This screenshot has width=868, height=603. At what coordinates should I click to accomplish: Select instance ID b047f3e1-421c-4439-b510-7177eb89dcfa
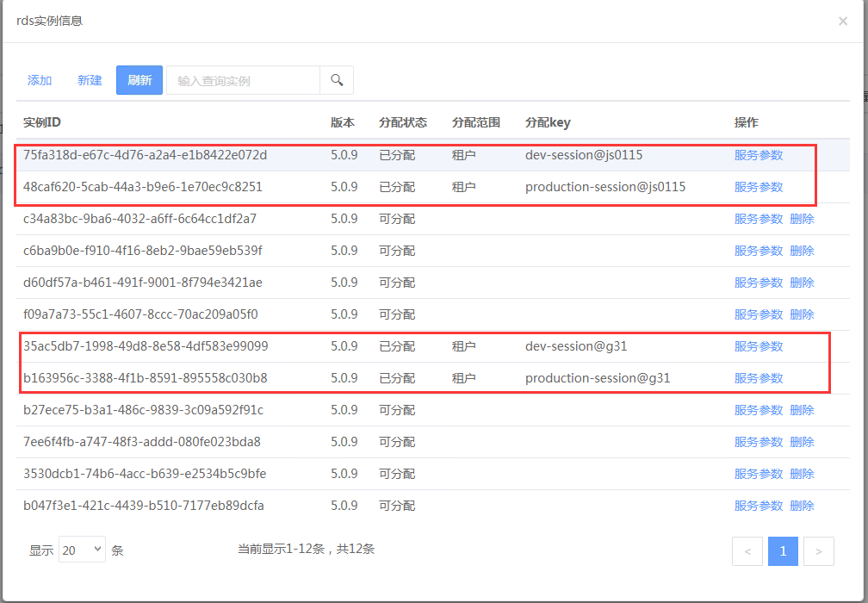point(143,506)
